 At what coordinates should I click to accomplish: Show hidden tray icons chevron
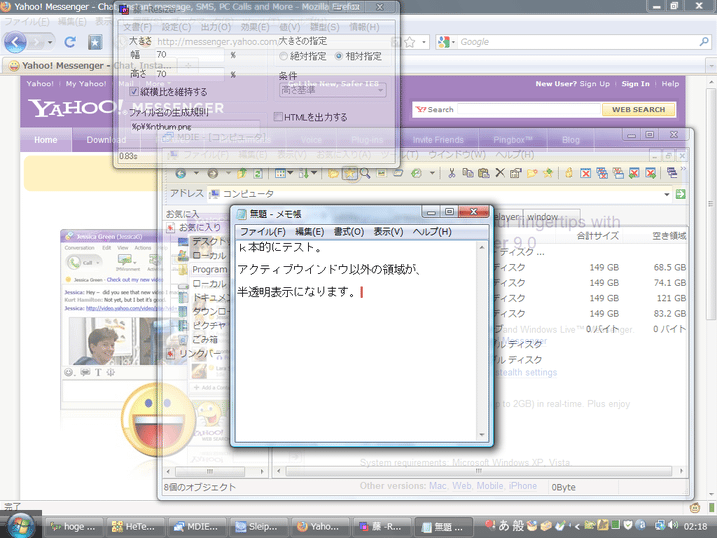coord(577,526)
